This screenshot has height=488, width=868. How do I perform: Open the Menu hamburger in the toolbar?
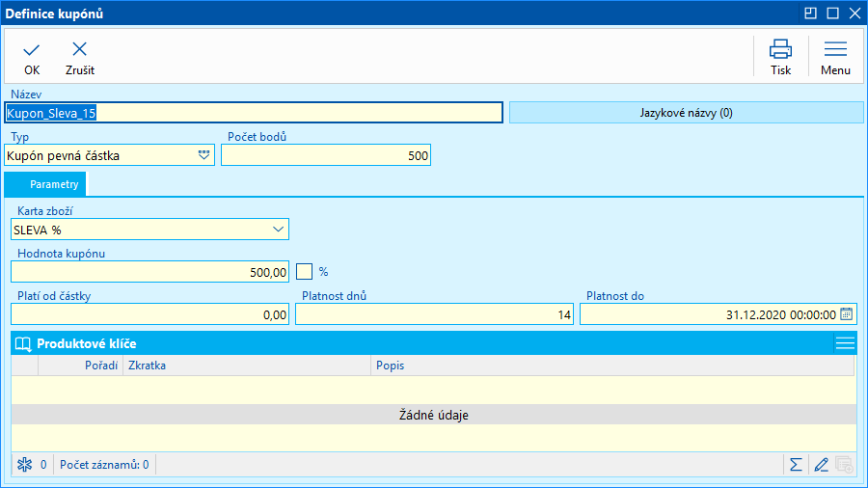(x=835, y=57)
